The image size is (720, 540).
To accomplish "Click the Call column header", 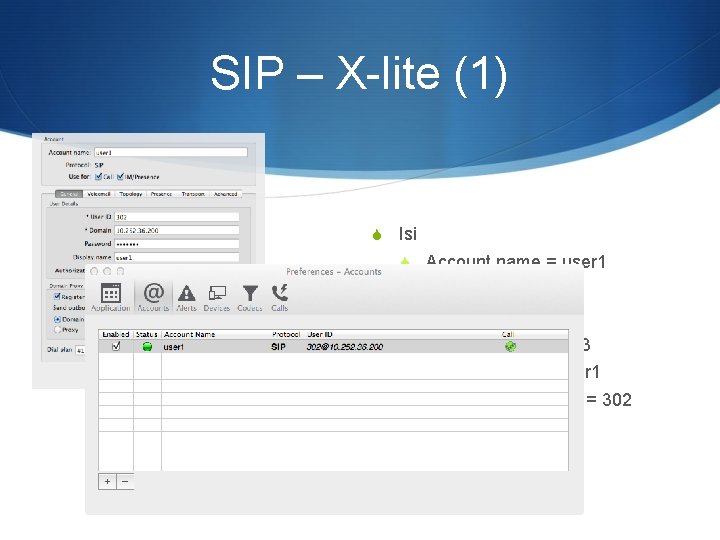I will [x=508, y=334].
